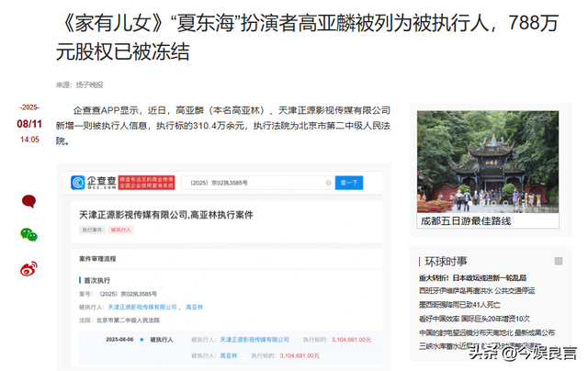This screenshot has width=588, height=371.
Task: Click the 高亚林 link under 首次执行
Action: pyautogui.click(x=194, y=307)
